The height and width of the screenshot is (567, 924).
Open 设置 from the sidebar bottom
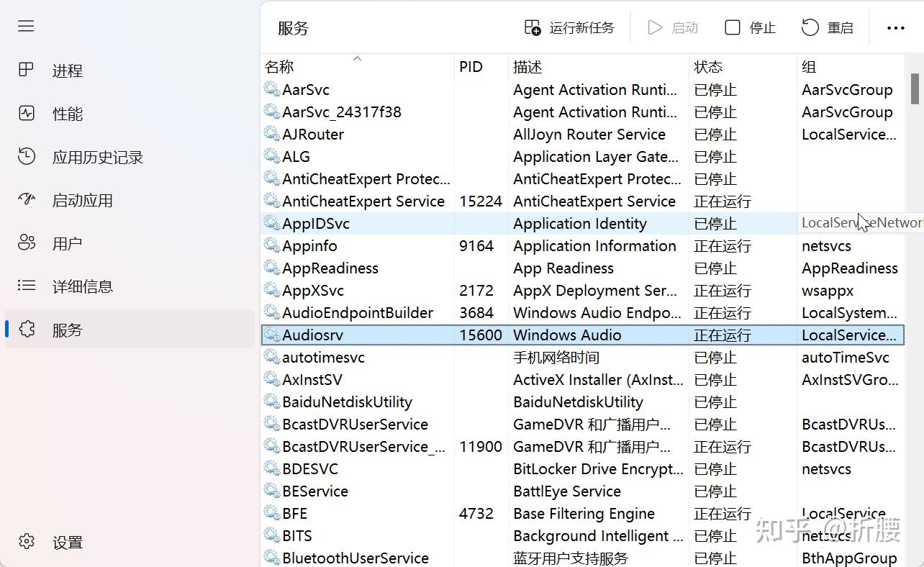(x=68, y=543)
